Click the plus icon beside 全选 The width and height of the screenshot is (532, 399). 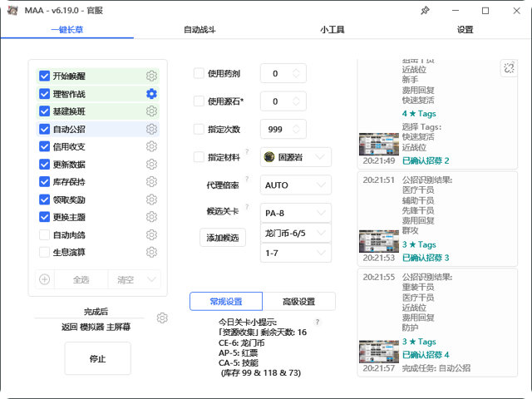(44, 279)
